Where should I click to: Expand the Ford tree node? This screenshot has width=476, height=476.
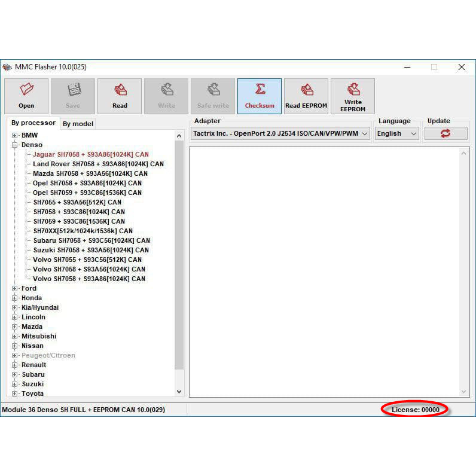(x=14, y=288)
